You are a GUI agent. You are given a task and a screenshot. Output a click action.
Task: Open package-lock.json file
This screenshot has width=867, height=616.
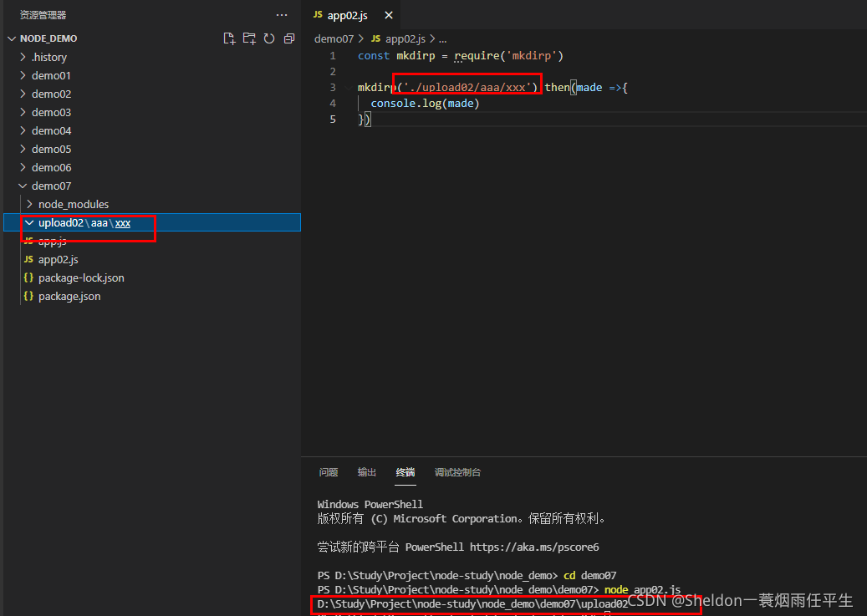tap(81, 277)
